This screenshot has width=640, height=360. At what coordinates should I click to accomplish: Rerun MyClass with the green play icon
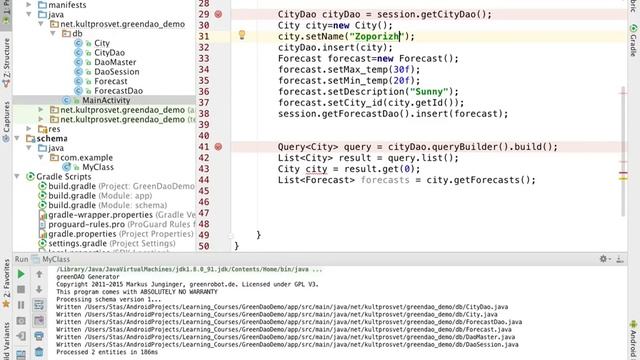pyautogui.click(x=21, y=274)
